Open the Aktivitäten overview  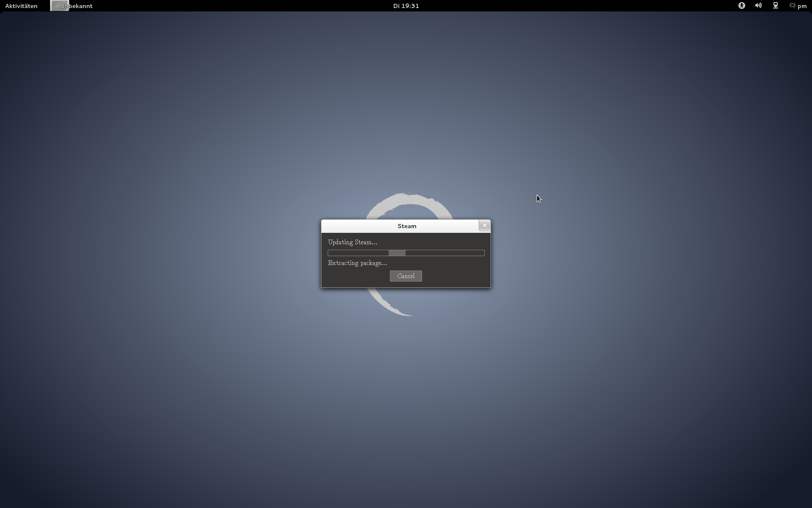pyautogui.click(x=21, y=6)
